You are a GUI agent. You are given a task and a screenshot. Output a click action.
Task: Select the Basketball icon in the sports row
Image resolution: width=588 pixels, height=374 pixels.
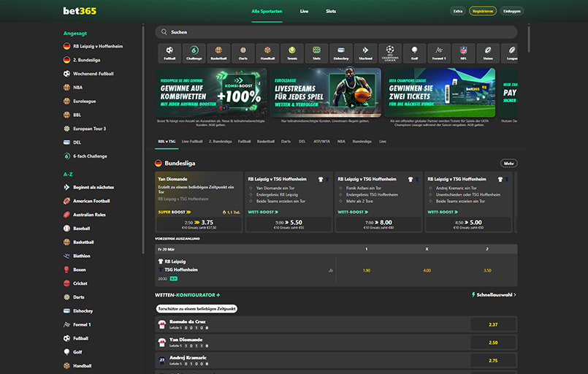[x=218, y=53]
